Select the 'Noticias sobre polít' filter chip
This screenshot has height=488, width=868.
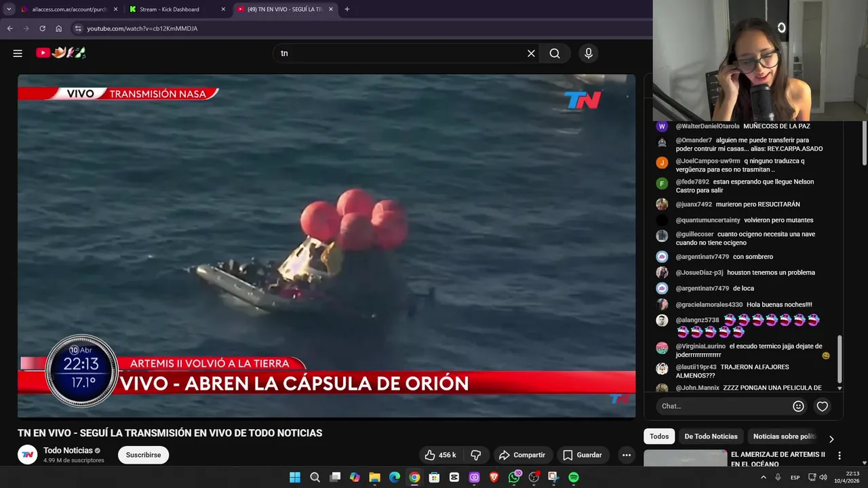click(x=785, y=436)
